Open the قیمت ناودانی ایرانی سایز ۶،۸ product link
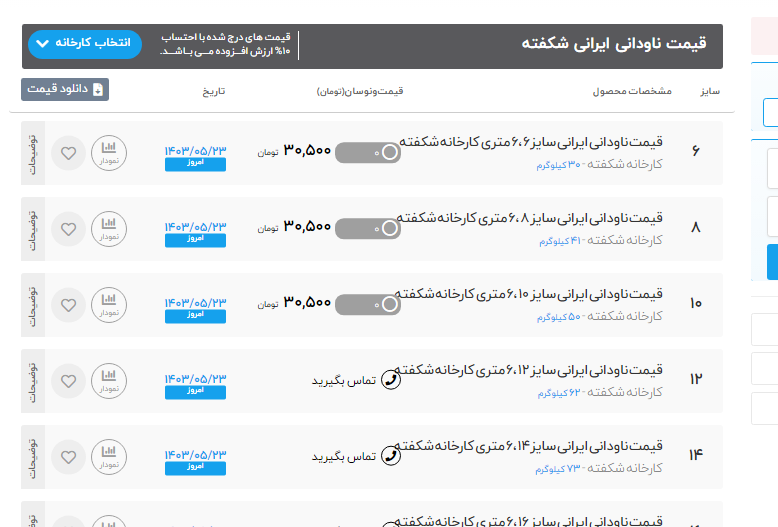 pos(531,218)
